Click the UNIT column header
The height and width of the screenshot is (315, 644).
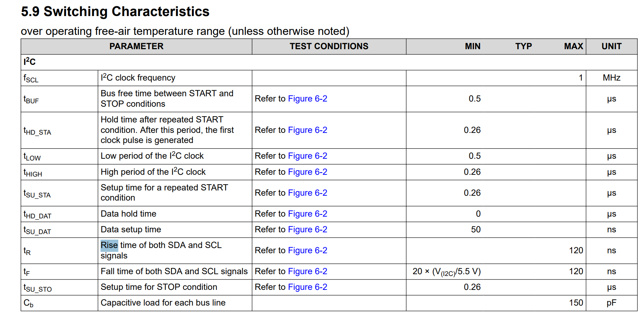[611, 46]
